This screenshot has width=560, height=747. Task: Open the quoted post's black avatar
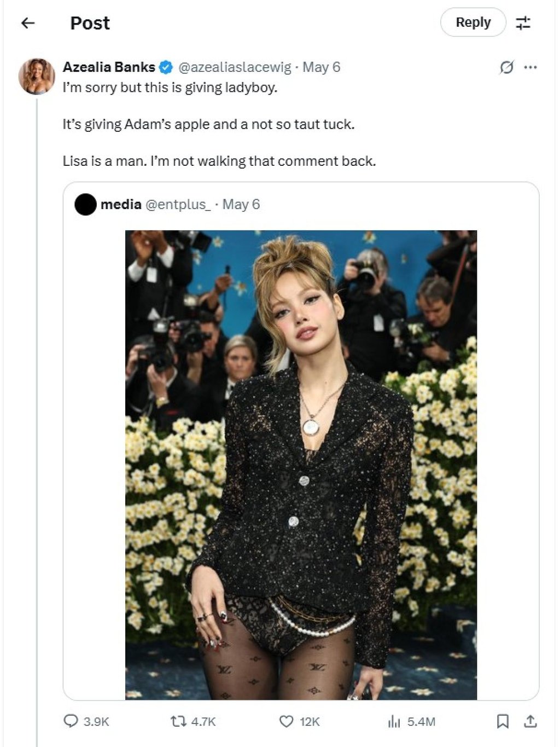(85, 205)
